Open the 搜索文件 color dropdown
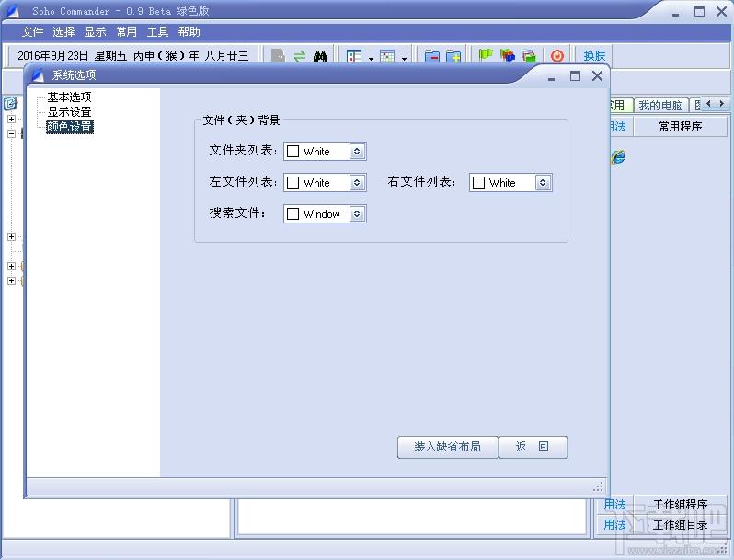This screenshot has width=734, height=560. click(357, 214)
